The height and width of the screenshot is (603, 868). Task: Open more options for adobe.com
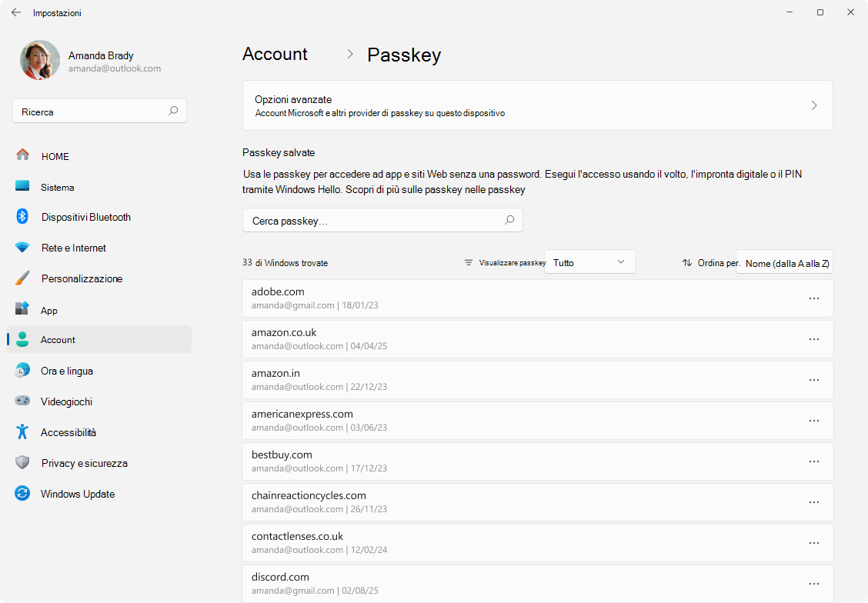coord(814,298)
